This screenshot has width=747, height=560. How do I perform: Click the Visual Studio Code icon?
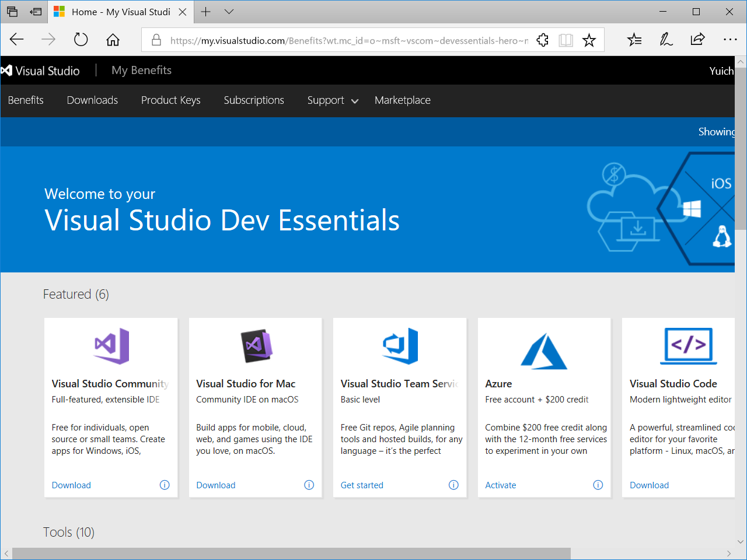(689, 346)
